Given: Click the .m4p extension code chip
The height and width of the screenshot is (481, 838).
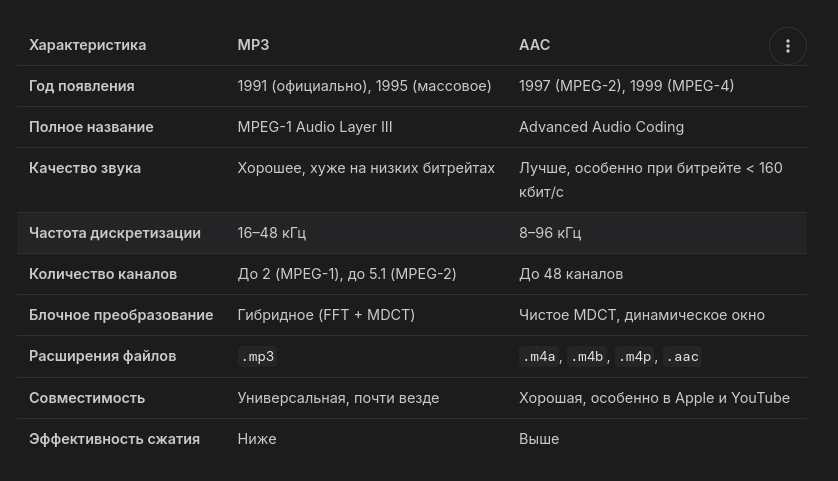Looking at the screenshot, I should coord(634,357).
